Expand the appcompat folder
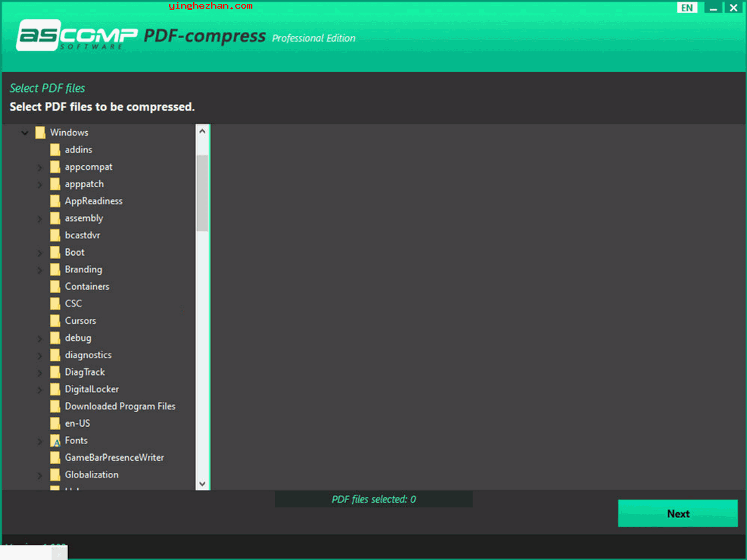The width and height of the screenshot is (747, 560). tap(40, 167)
